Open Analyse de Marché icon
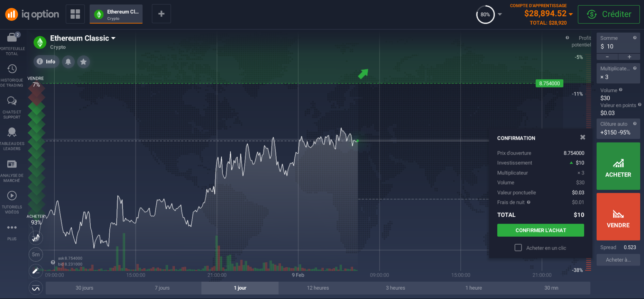The width and height of the screenshot is (644, 299). (12, 164)
